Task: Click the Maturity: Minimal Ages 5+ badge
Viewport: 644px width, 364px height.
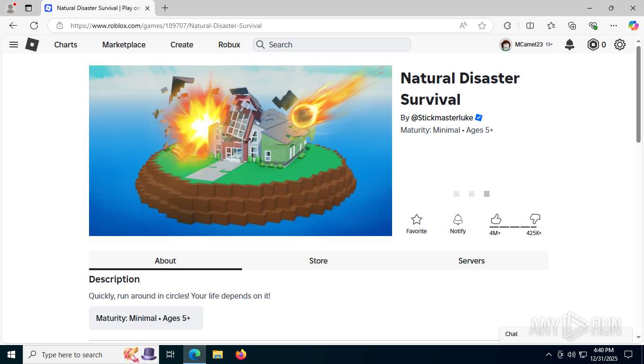Action: pos(146,318)
